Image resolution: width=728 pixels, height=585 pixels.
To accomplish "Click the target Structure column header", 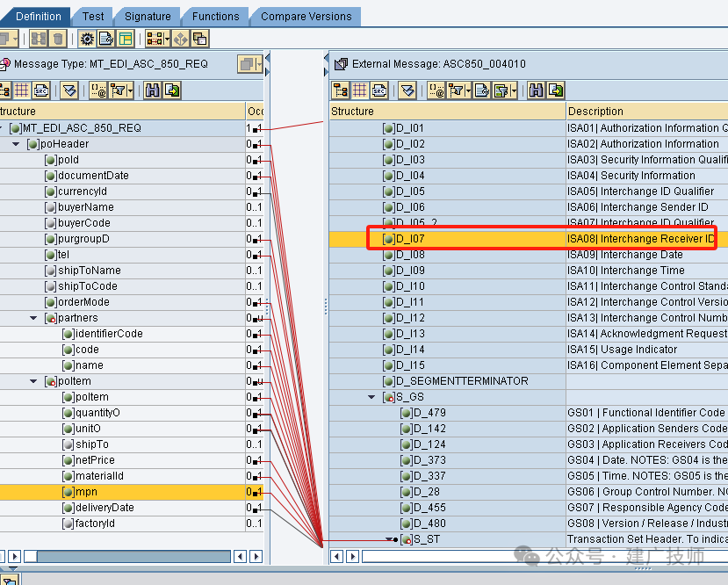I will 447,111.
